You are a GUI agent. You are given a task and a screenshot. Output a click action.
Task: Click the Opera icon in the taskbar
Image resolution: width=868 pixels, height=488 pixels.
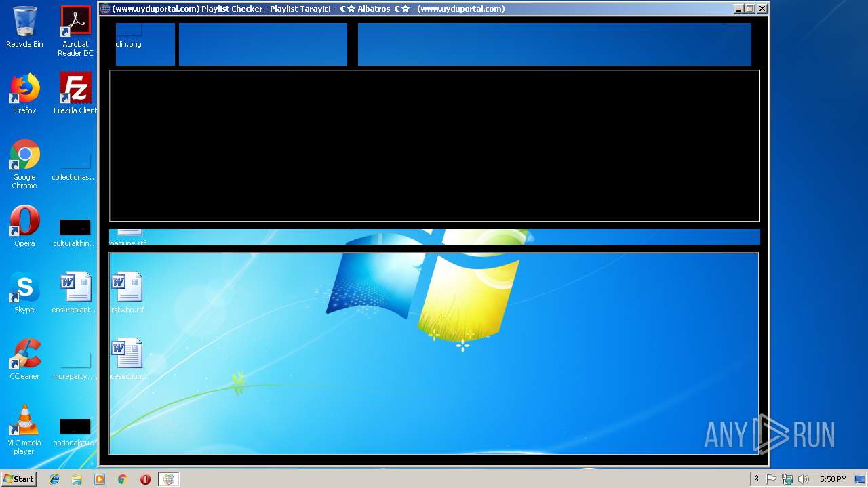[145, 479]
